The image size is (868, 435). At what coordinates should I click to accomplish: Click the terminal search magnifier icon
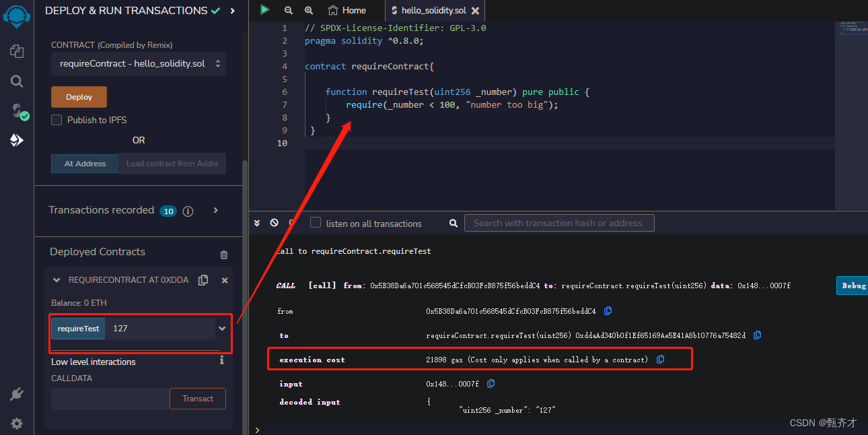[x=454, y=223]
